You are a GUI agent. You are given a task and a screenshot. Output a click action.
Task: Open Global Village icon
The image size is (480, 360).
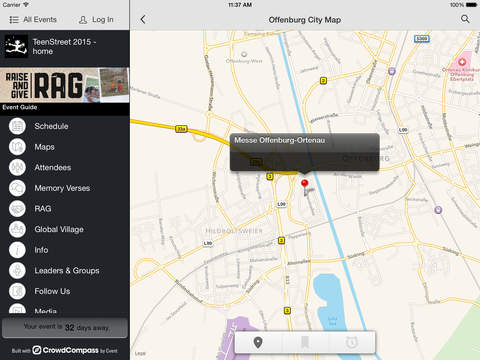tap(17, 229)
